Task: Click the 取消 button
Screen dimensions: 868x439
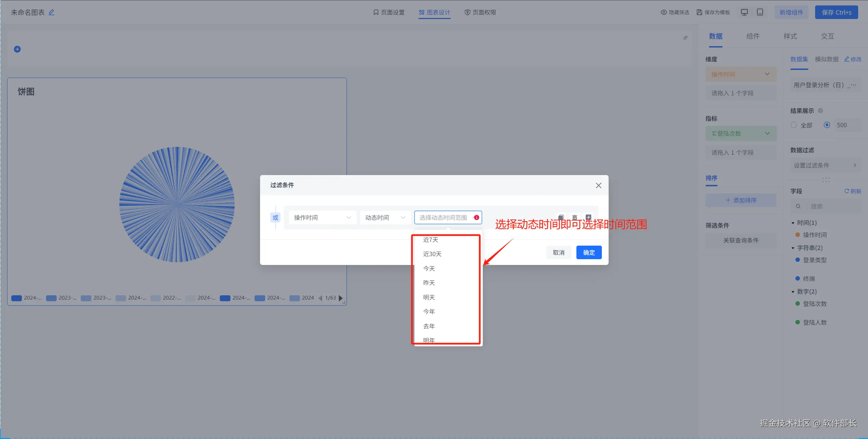Action: [x=558, y=252]
